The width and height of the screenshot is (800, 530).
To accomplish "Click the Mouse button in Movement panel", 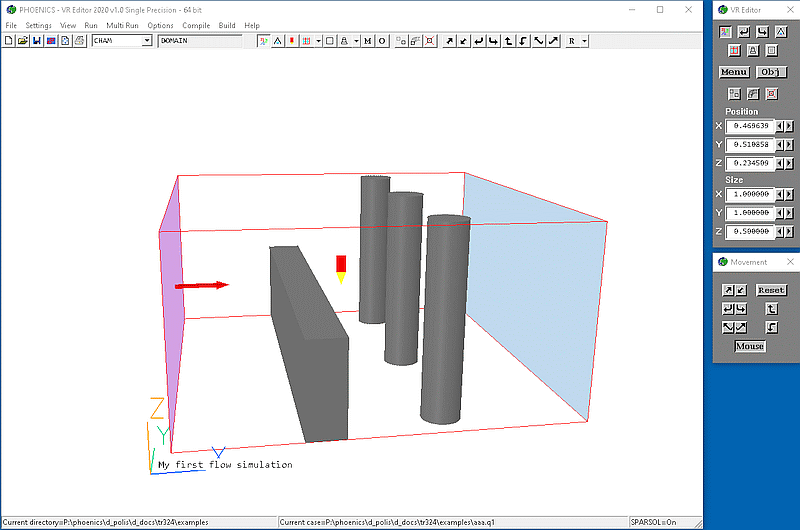I will point(749,346).
